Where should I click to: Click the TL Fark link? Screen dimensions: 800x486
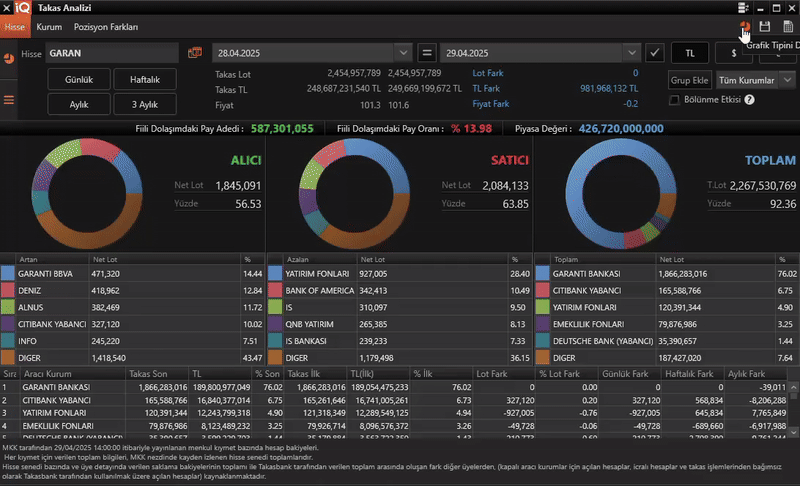tap(486, 88)
